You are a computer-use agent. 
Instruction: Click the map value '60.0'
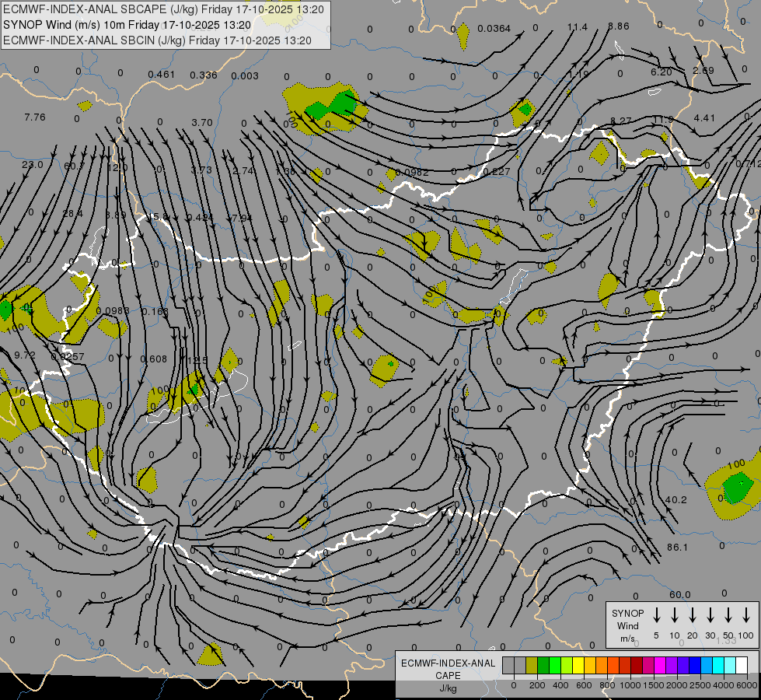point(679,594)
